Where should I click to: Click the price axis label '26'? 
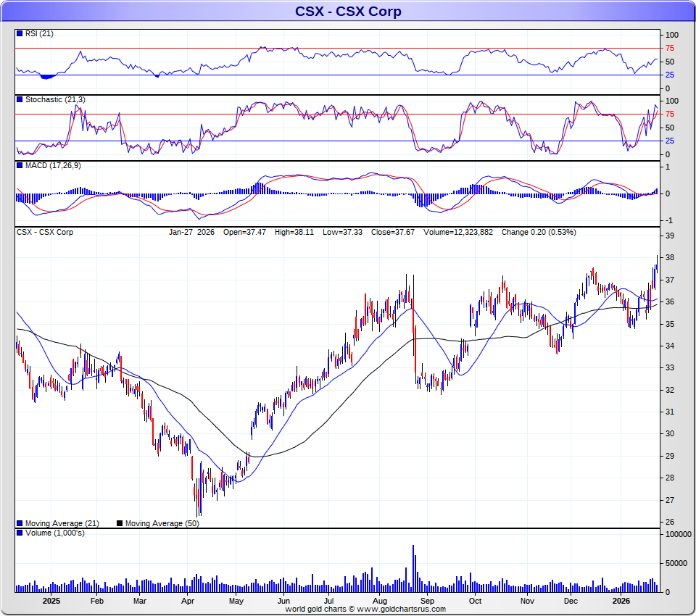tap(669, 523)
